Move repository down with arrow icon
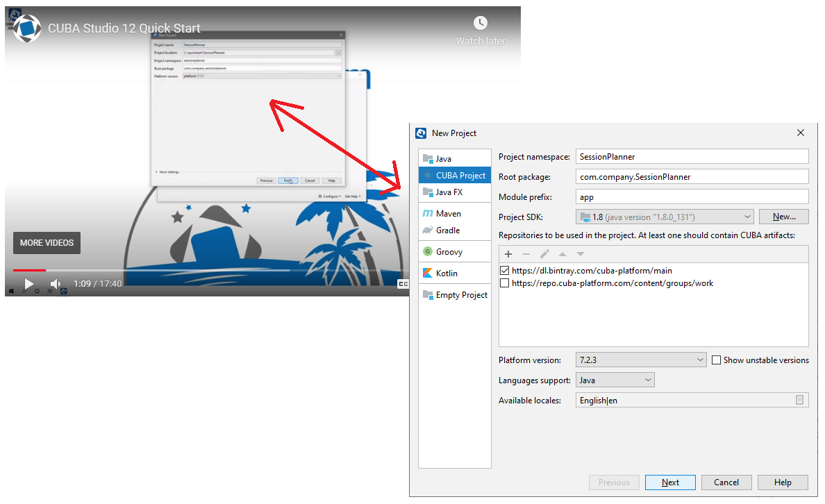Image resolution: width=825 pixels, height=504 pixels. click(581, 254)
